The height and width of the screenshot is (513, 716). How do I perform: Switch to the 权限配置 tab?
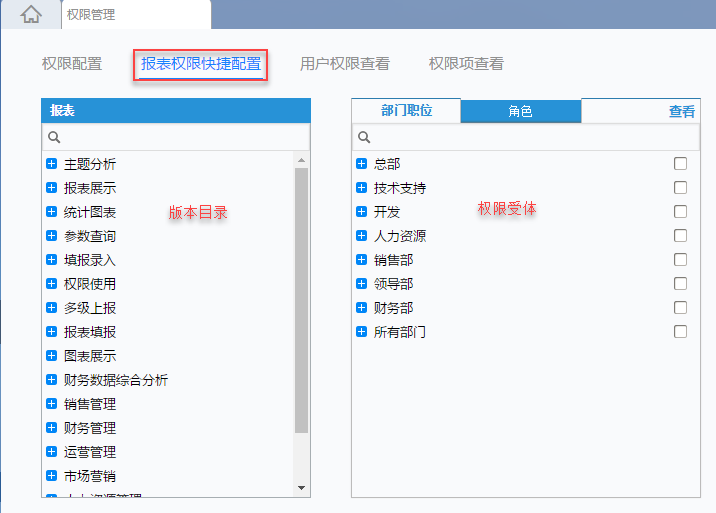[72, 63]
